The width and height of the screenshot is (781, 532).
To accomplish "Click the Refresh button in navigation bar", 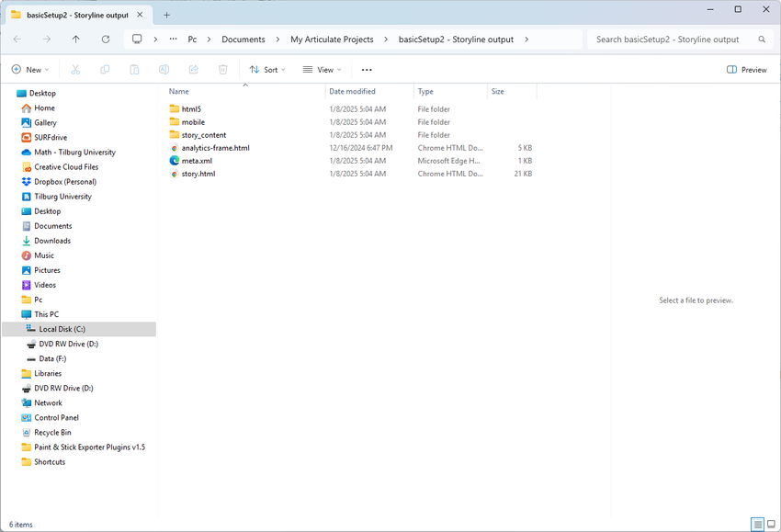I will pyautogui.click(x=106, y=40).
